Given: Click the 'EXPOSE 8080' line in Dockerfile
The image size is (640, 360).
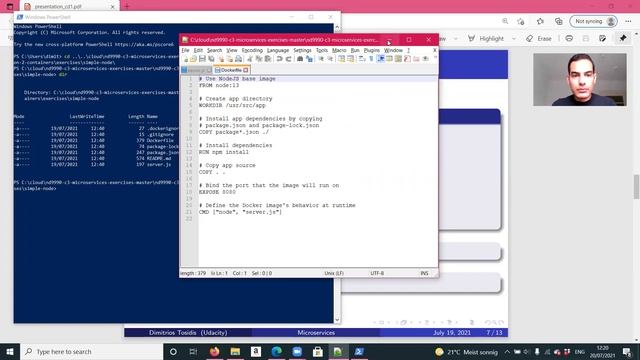Looking at the screenshot, I should coord(217,192).
